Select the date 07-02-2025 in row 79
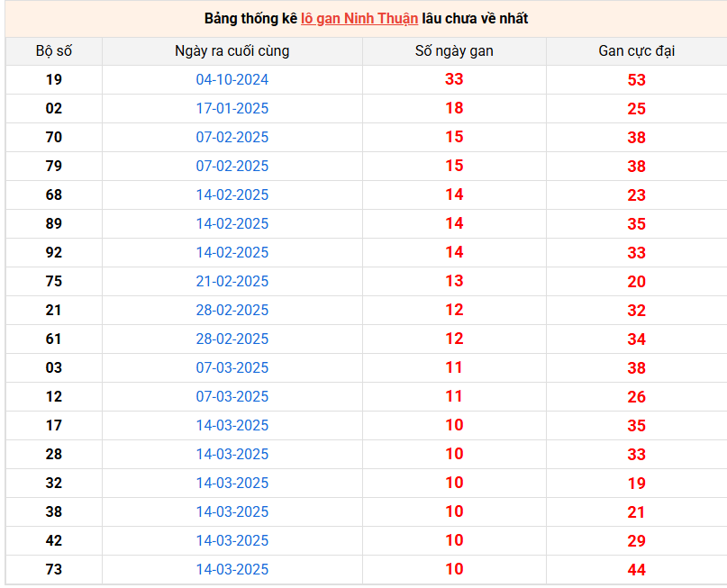This screenshot has height=588, width=727. pyautogui.click(x=232, y=166)
